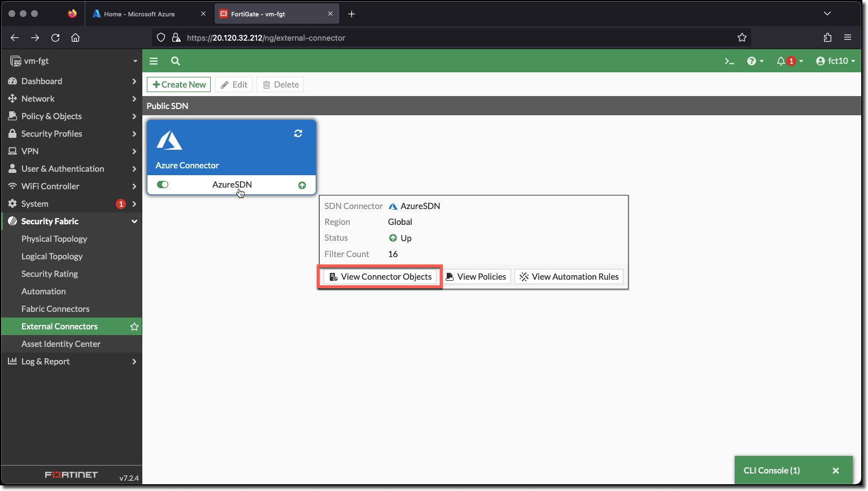Image resolution: width=868 pixels, height=491 pixels.
Task: Click the green up status icon on AzureSDN card
Action: tap(302, 185)
